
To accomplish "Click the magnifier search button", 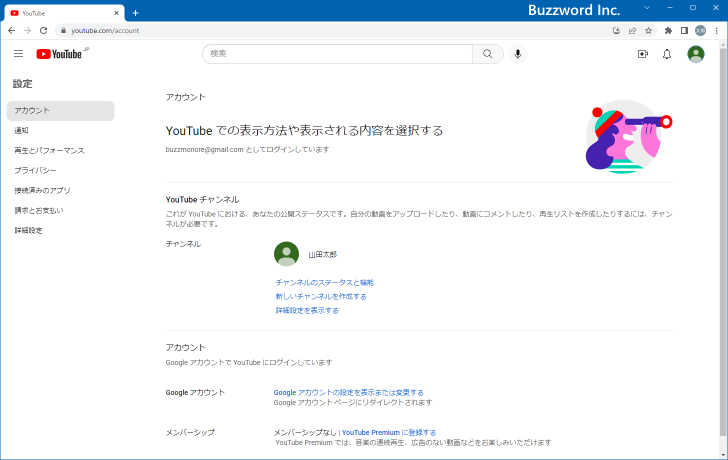I will point(488,54).
